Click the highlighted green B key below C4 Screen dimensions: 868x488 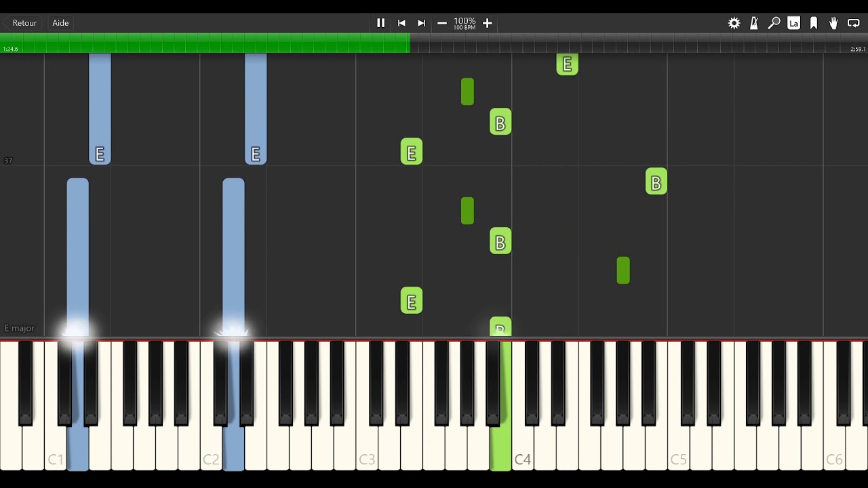pyautogui.click(x=500, y=405)
